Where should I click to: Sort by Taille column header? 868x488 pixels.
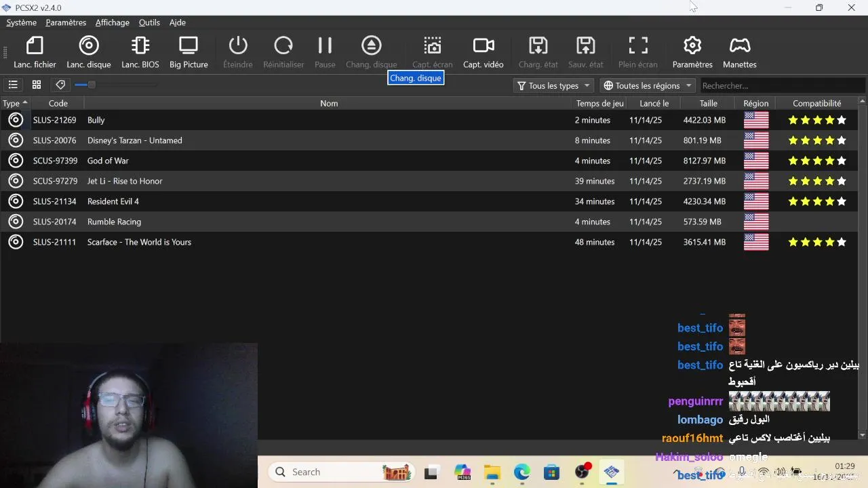pyautogui.click(x=709, y=103)
